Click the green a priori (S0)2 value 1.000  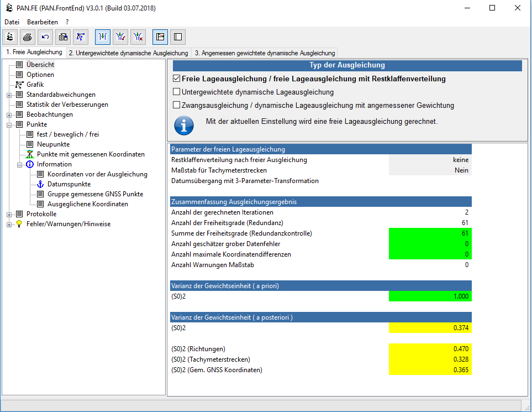point(430,296)
